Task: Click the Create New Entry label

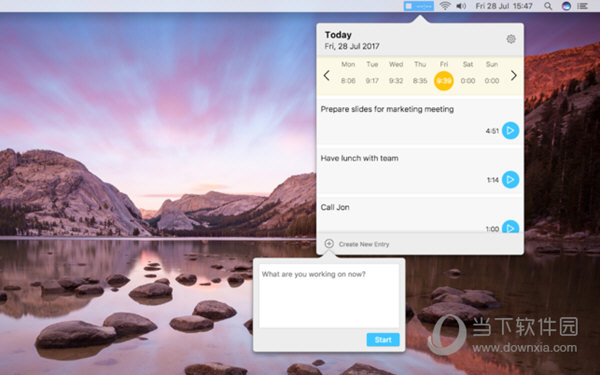Action: tap(364, 244)
